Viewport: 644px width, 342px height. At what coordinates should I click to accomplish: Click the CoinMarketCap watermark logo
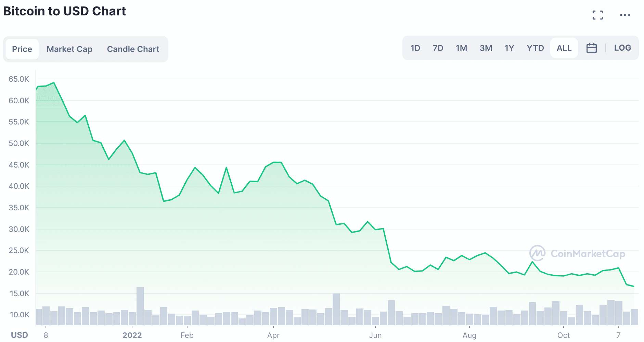point(577,253)
